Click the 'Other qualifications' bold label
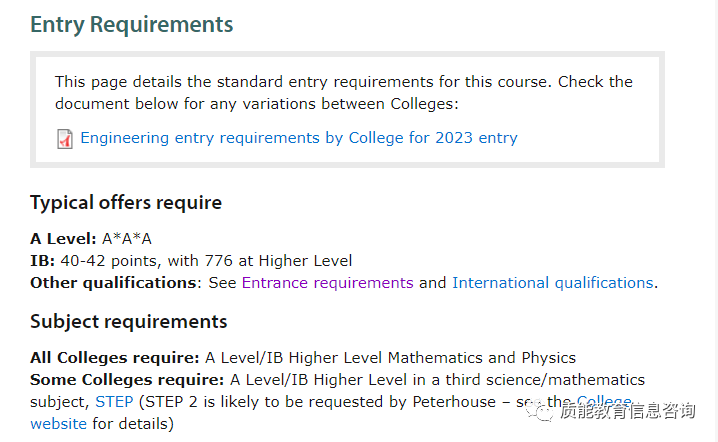 tap(114, 283)
